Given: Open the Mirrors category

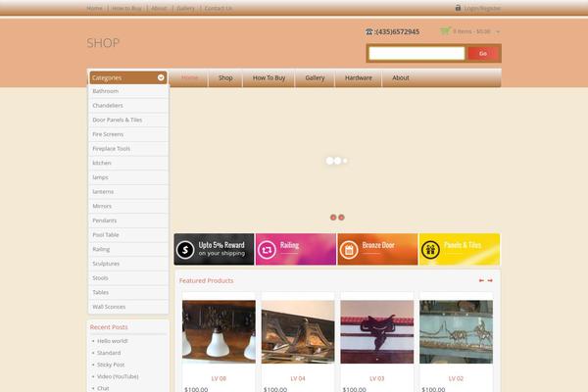Looking at the screenshot, I should point(128,206).
